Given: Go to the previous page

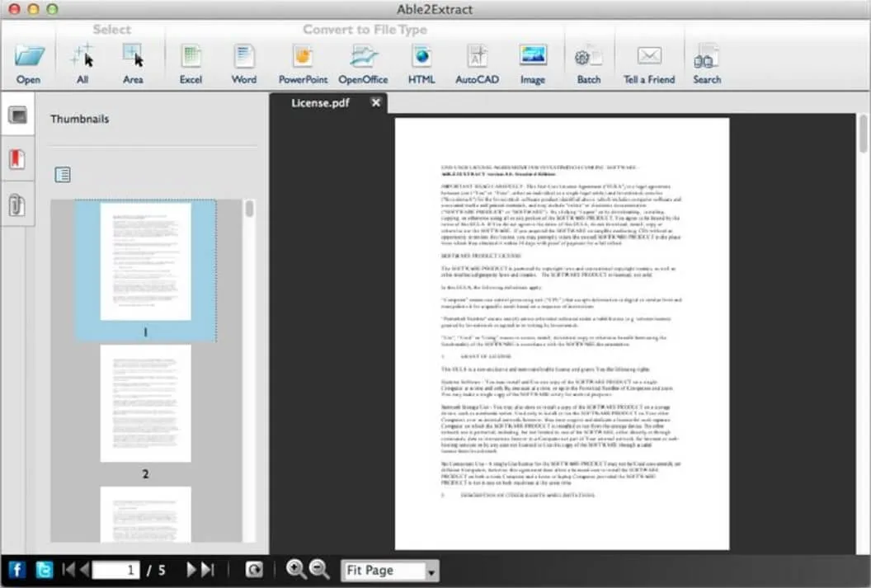Looking at the screenshot, I should (x=84, y=570).
